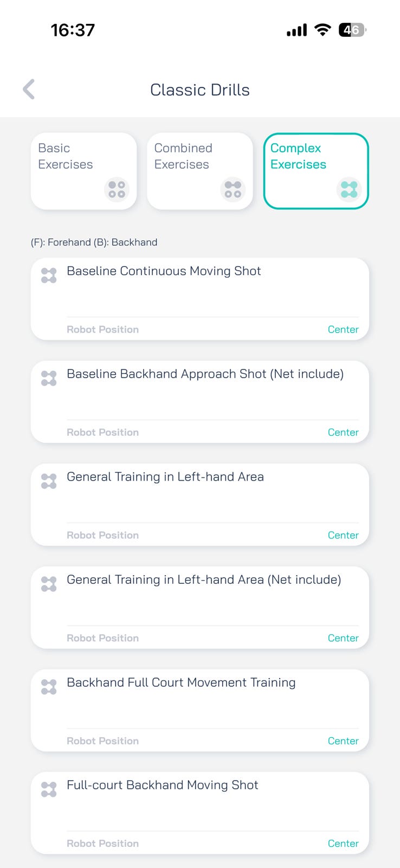The image size is (400, 868).
Task: Click the Combined Exercises dots icon
Action: click(233, 189)
